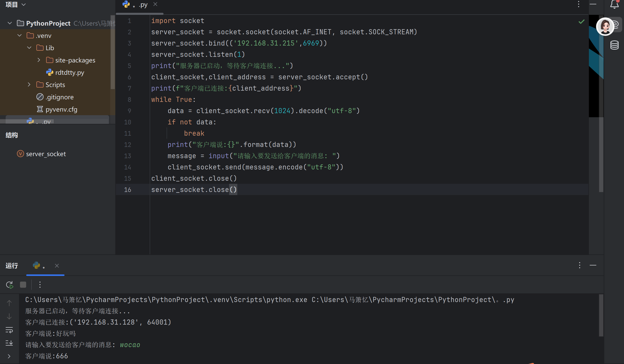The image size is (624, 364).
Task: Expand the site-packages folder
Action: (x=39, y=60)
